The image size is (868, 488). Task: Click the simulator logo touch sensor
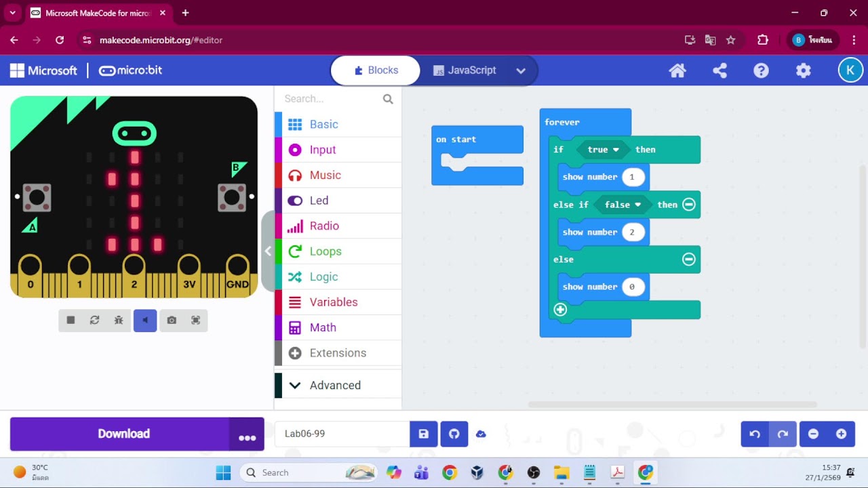coord(134,134)
